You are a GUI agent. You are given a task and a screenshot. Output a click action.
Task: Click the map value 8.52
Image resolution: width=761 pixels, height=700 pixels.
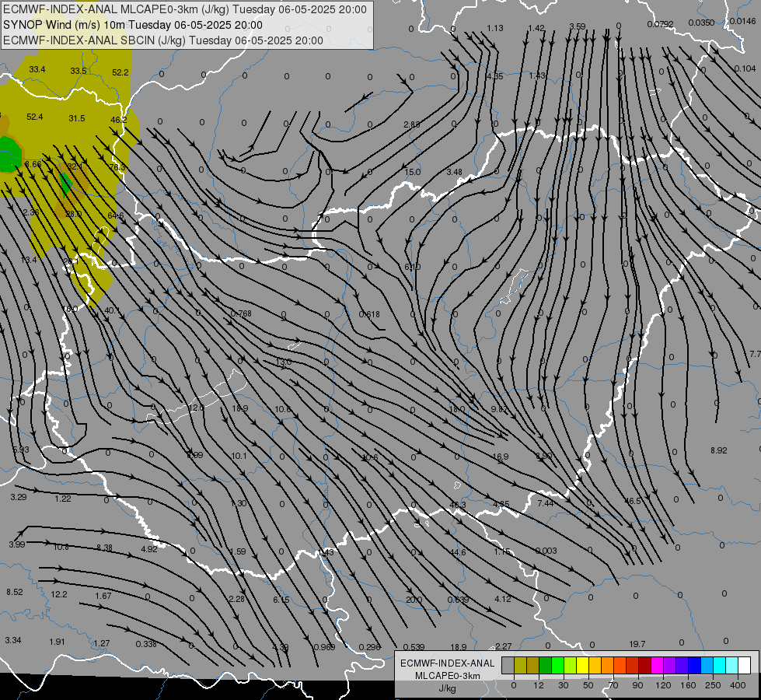15,592
